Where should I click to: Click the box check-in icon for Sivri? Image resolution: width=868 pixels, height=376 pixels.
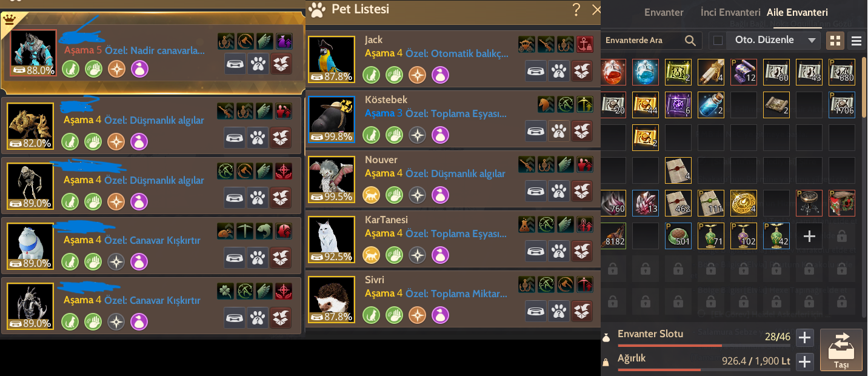[x=582, y=311]
